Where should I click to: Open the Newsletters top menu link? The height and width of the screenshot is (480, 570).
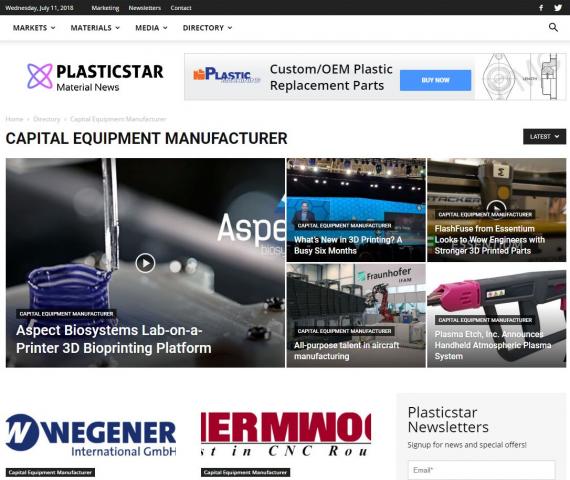point(145,8)
